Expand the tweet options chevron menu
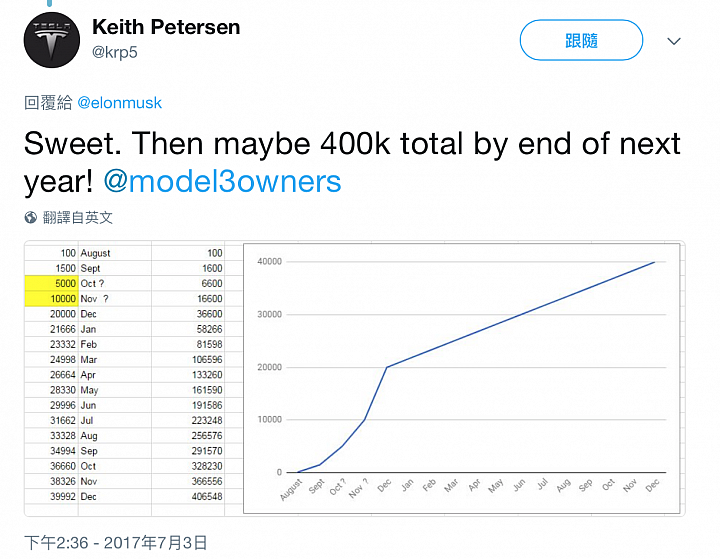720x559 pixels. tap(674, 41)
